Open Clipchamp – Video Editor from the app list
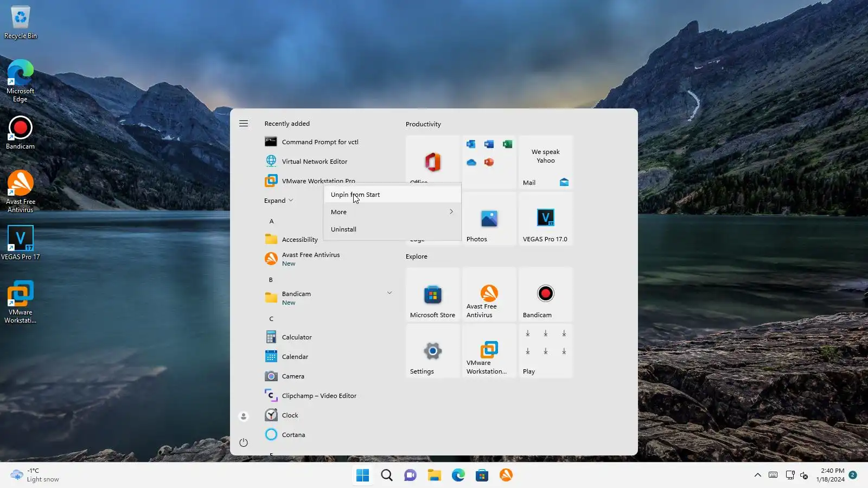 click(x=328, y=396)
